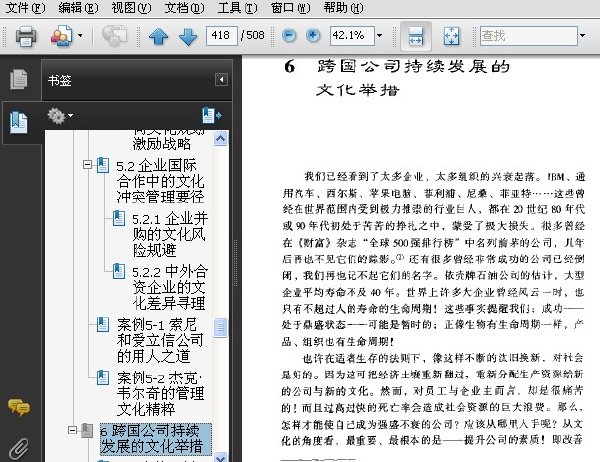Click the bookmark page icon beside 5.2.1
Viewport: 600px width, 462px height.
point(119,218)
